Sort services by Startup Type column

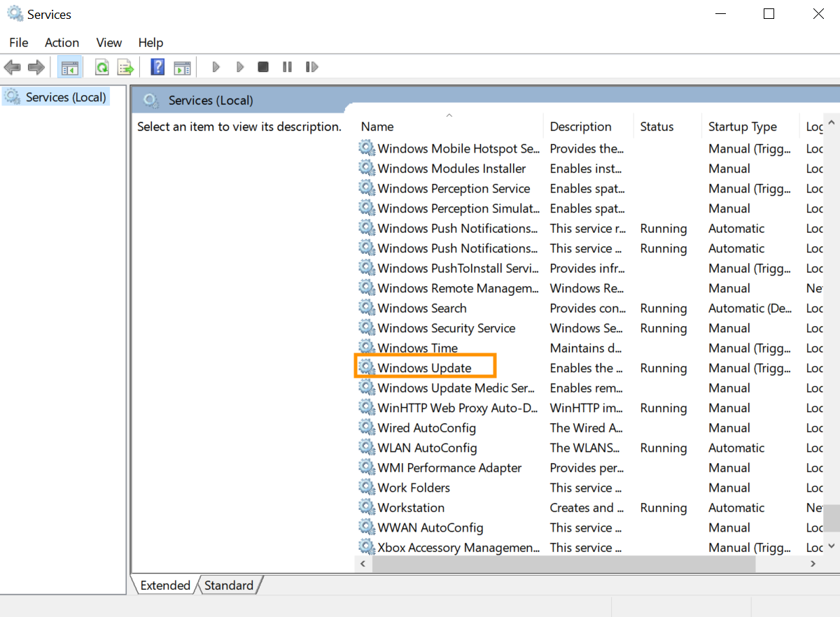[x=742, y=126]
